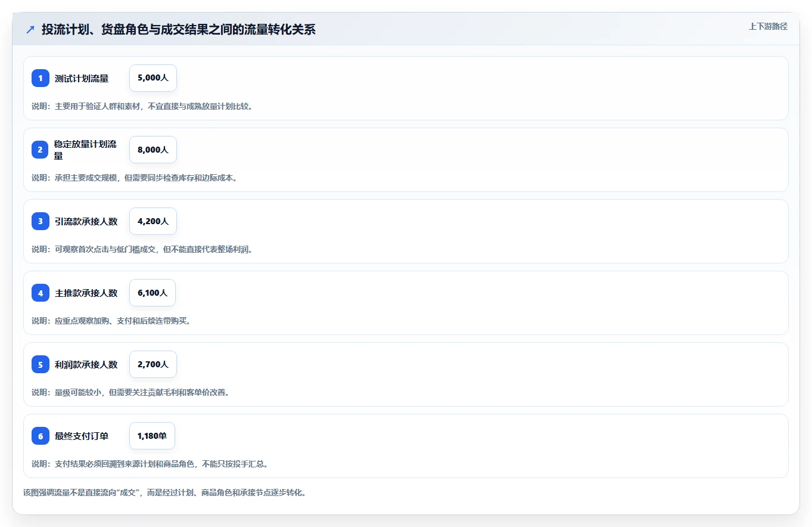This screenshot has height=527, width=812.
Task: Click the note about 贡献毛利和客单价改善
Action: click(130, 392)
